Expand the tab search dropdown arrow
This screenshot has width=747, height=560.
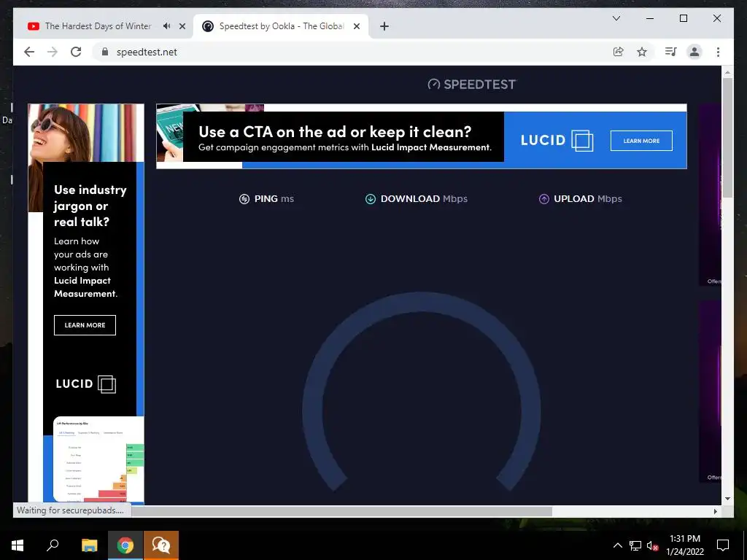coord(616,18)
